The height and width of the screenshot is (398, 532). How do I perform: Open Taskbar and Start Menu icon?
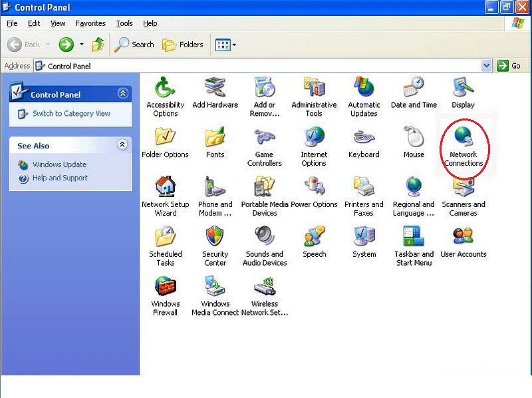(414, 237)
